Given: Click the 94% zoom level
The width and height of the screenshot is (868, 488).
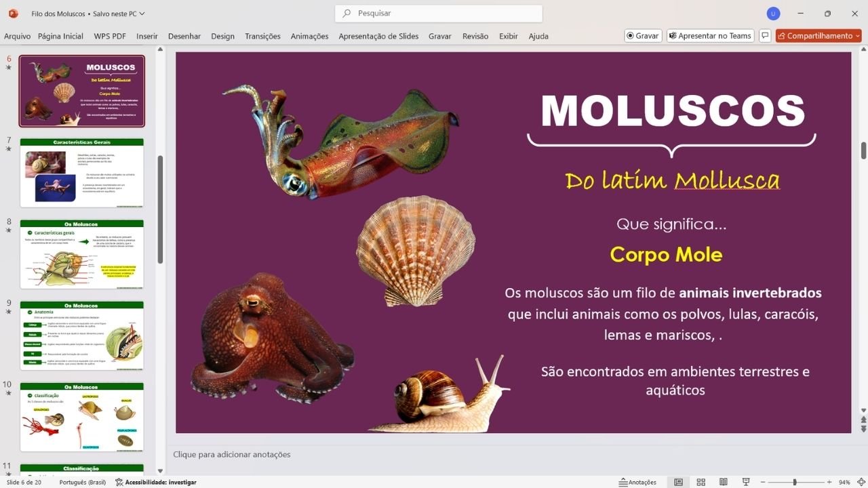Looking at the screenshot, I should [x=844, y=482].
